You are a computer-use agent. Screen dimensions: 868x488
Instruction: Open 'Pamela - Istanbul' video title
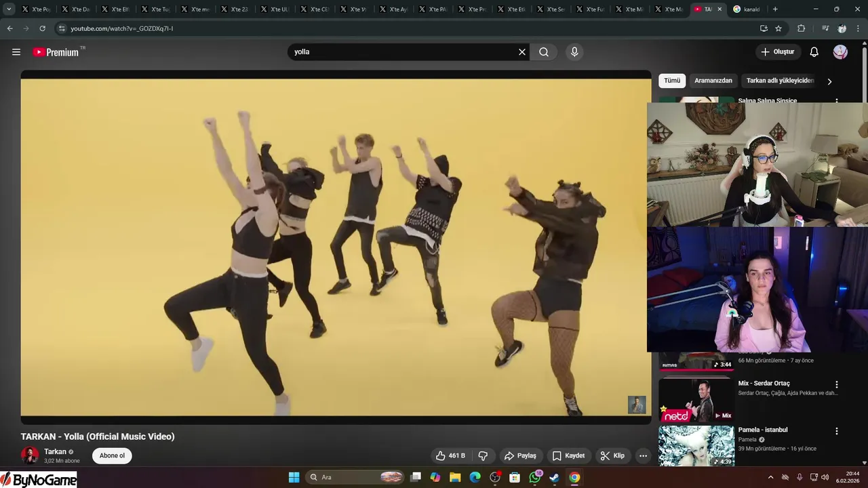[763, 430]
